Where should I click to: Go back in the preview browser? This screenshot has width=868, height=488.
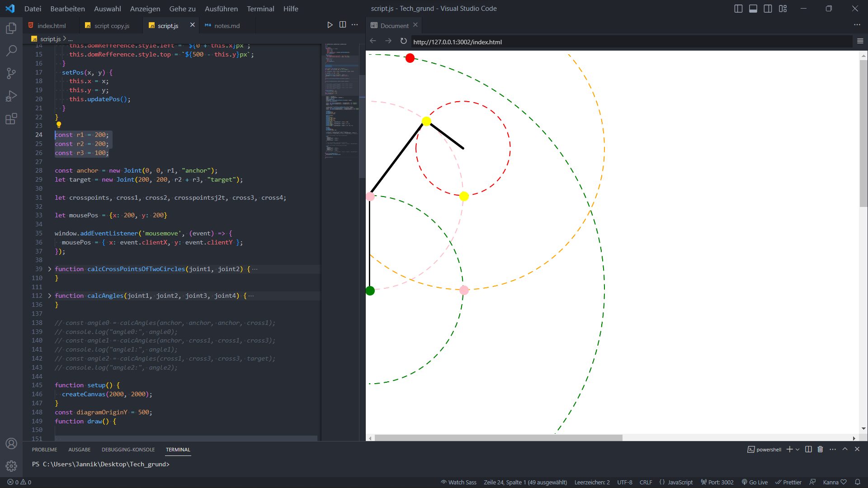(373, 41)
